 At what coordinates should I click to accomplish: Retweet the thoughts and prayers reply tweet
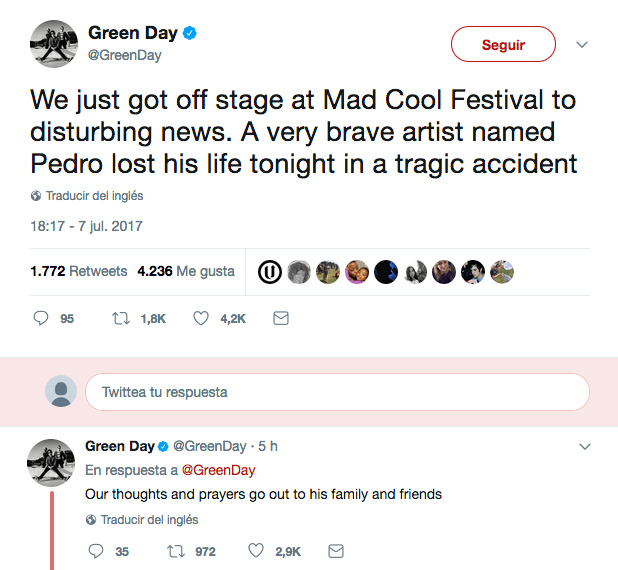[x=176, y=551]
